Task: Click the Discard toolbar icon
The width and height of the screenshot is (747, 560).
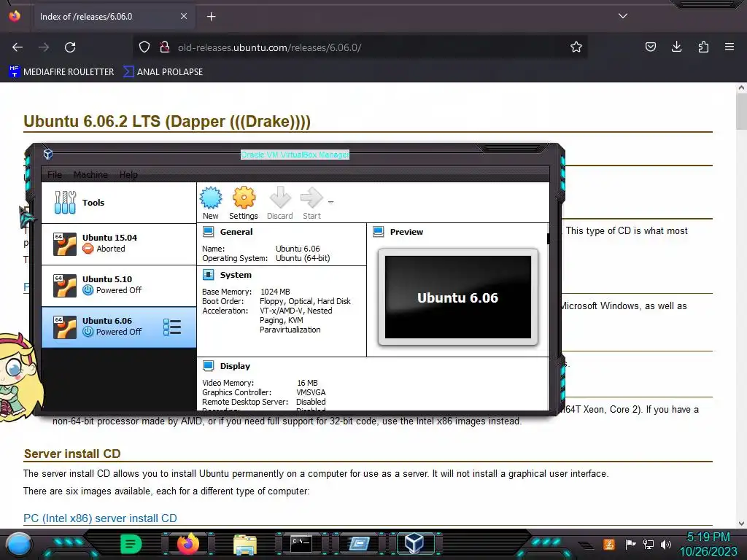Action: [279, 203]
